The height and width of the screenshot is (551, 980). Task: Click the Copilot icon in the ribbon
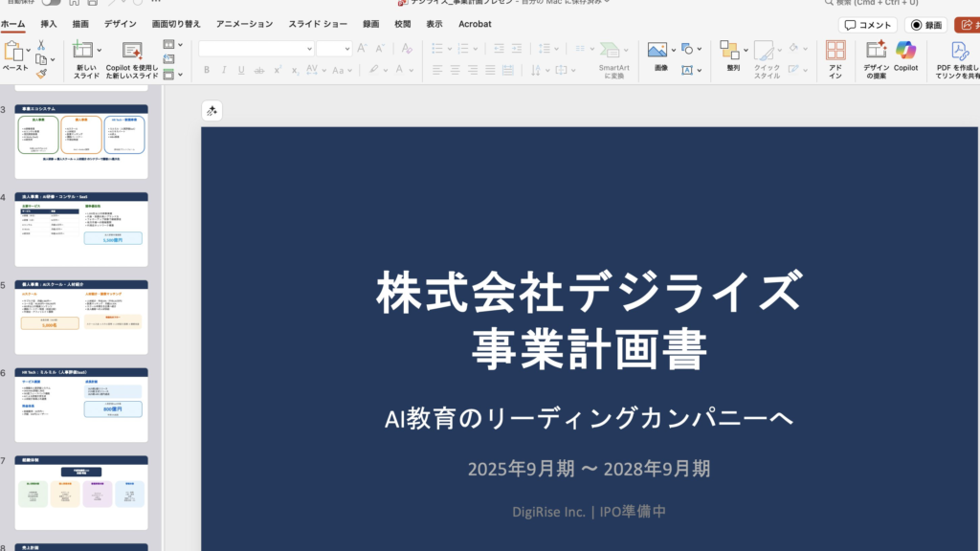click(x=905, y=51)
